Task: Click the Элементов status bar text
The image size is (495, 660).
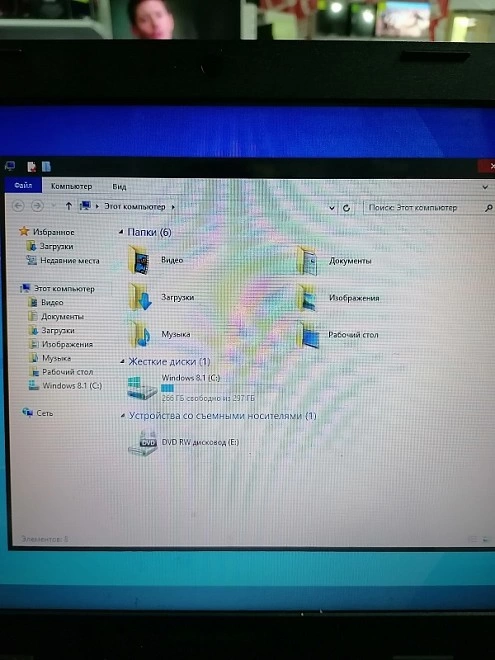Action: pyautogui.click(x=44, y=539)
